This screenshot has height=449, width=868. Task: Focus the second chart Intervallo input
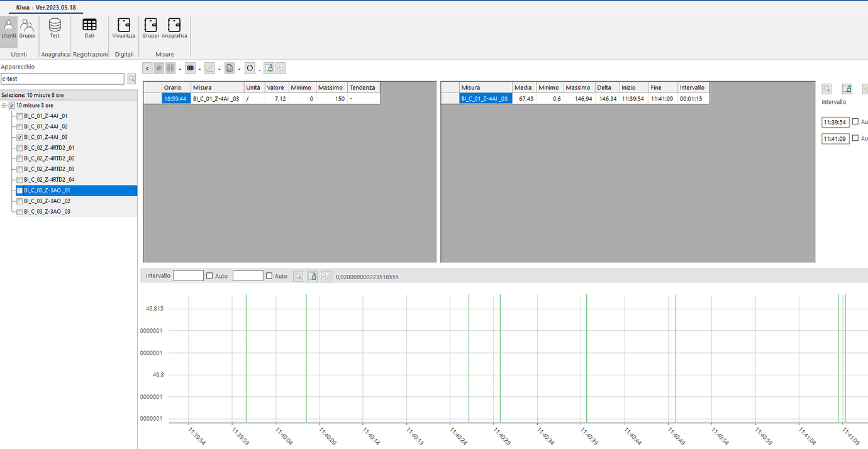248,276
